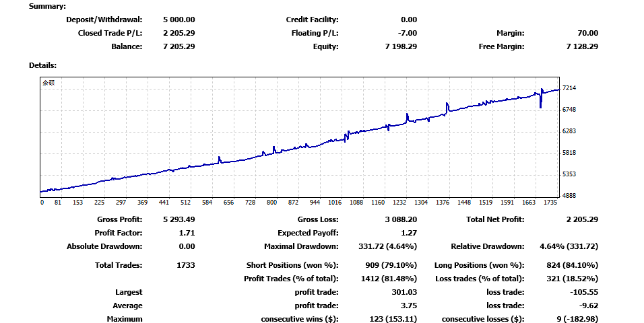Click the largest profit trade value 301.03
The image size is (644, 323).
[x=404, y=293]
